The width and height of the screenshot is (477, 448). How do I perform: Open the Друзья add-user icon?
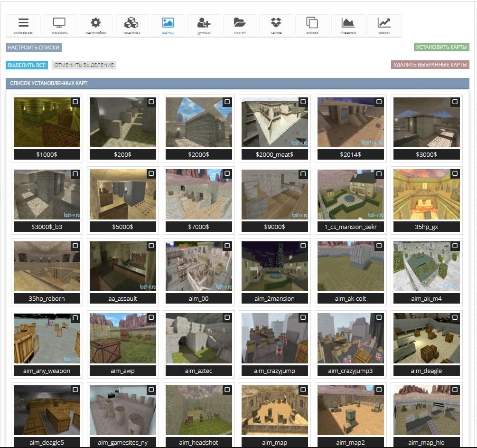tap(204, 23)
